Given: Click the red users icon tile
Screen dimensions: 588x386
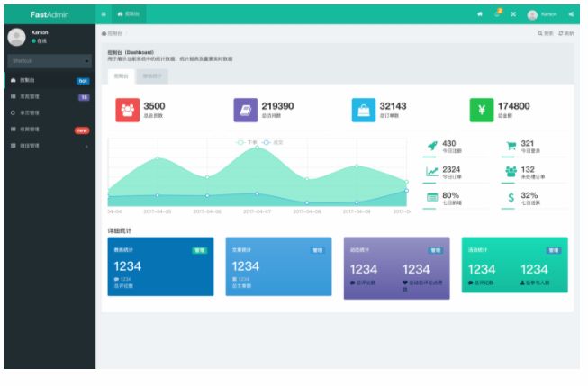Looking at the screenshot, I should (x=128, y=110).
